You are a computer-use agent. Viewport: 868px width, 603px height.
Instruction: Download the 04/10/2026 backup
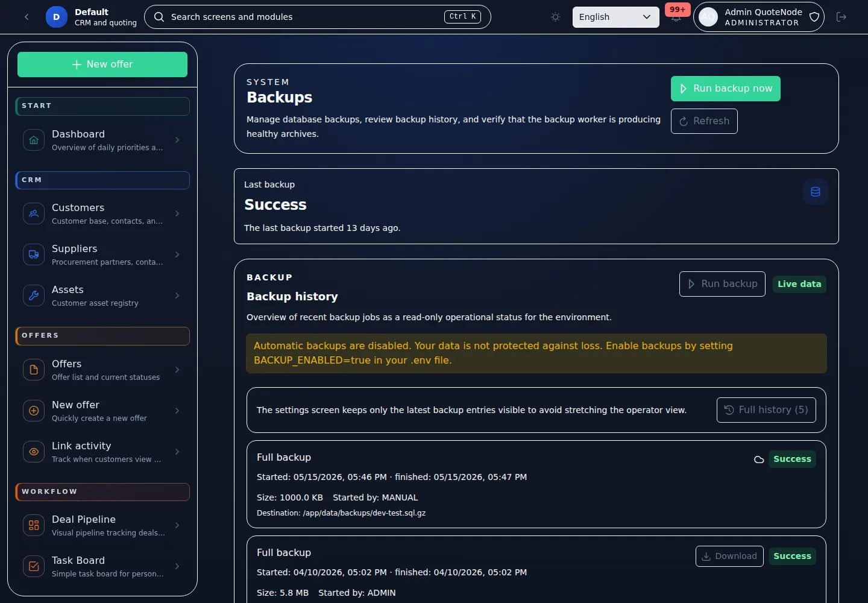(x=729, y=557)
